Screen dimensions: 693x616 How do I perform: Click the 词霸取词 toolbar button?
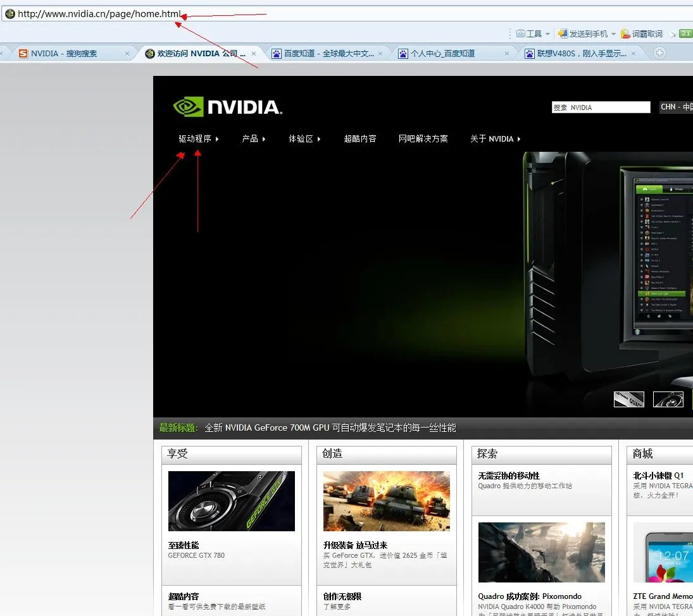(x=641, y=34)
